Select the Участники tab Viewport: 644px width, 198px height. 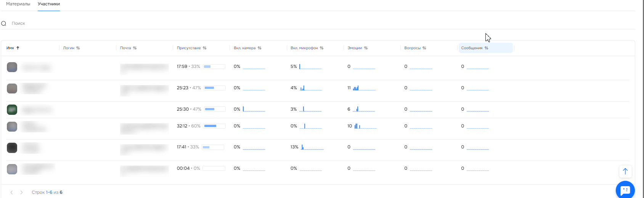click(49, 4)
